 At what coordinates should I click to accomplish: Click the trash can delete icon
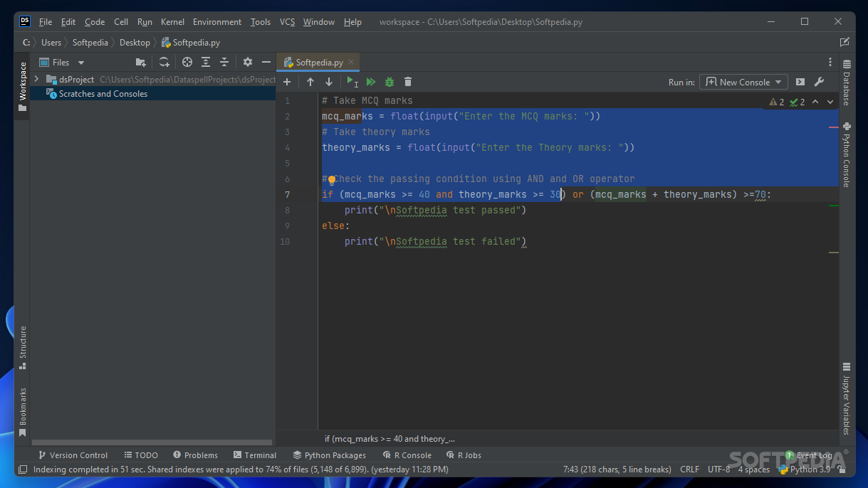(x=408, y=83)
